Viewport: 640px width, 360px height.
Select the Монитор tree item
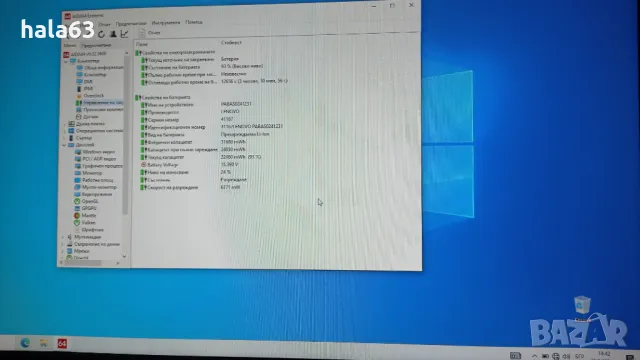point(89,173)
